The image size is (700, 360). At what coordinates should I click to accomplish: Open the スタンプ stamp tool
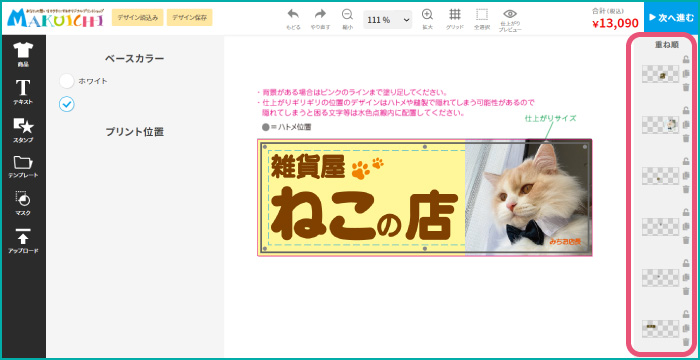point(23,130)
